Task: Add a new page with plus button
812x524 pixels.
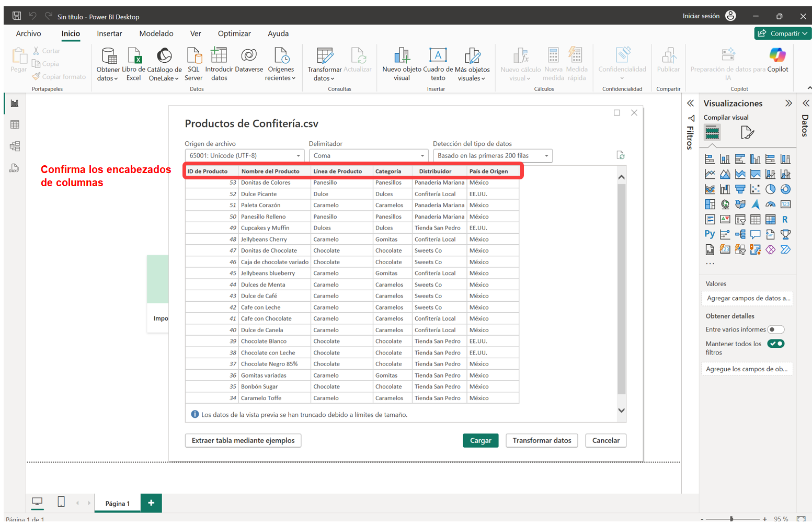Action: [151, 503]
